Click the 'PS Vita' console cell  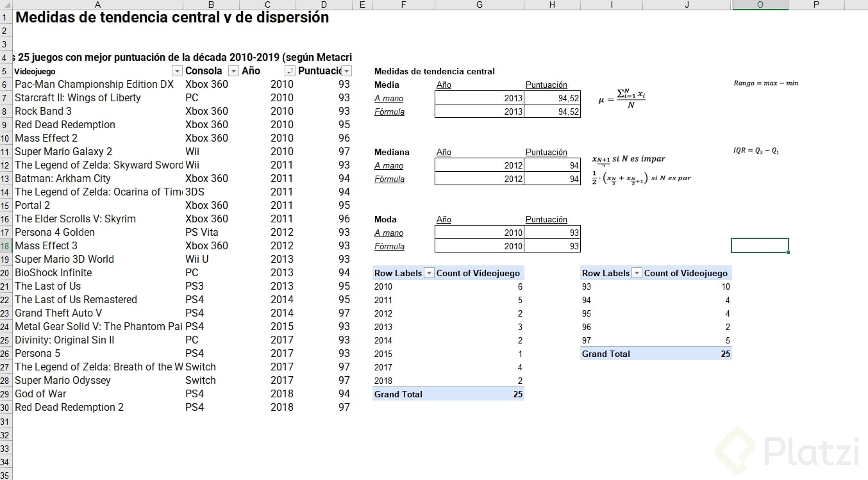pos(211,232)
